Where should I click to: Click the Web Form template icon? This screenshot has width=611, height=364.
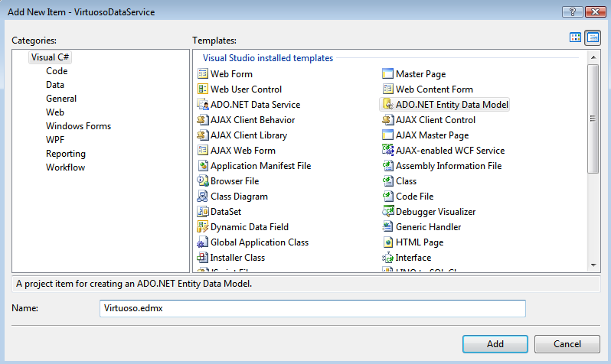point(203,73)
